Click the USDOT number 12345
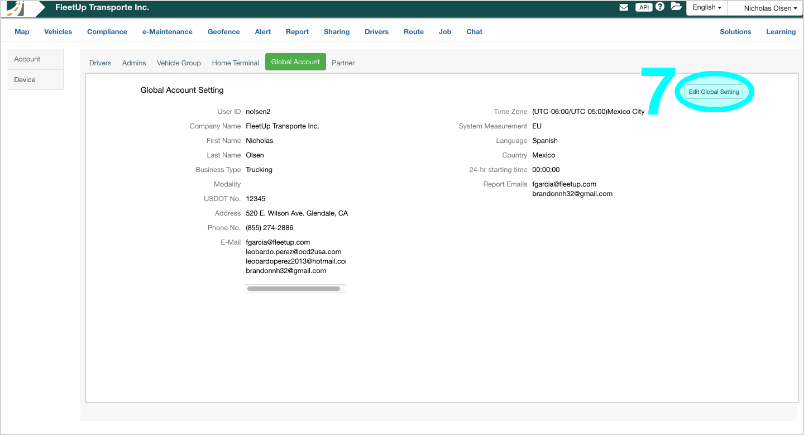804x435 pixels. click(x=255, y=199)
